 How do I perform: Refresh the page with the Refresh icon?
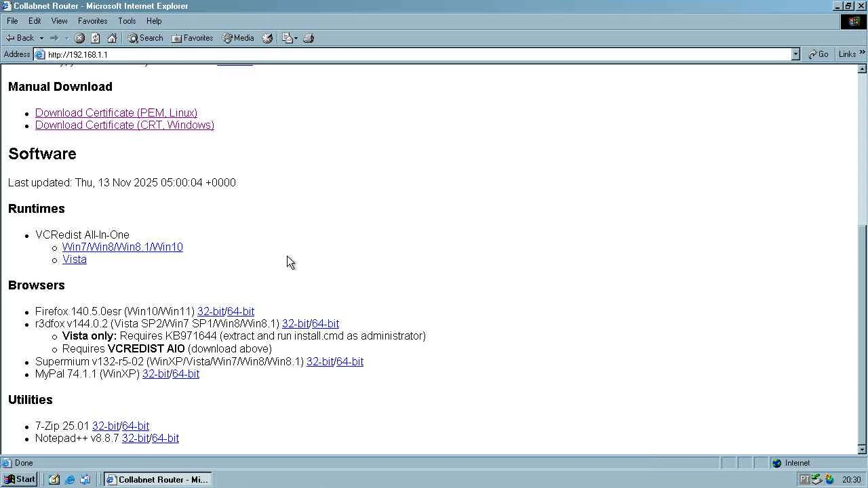coord(96,38)
